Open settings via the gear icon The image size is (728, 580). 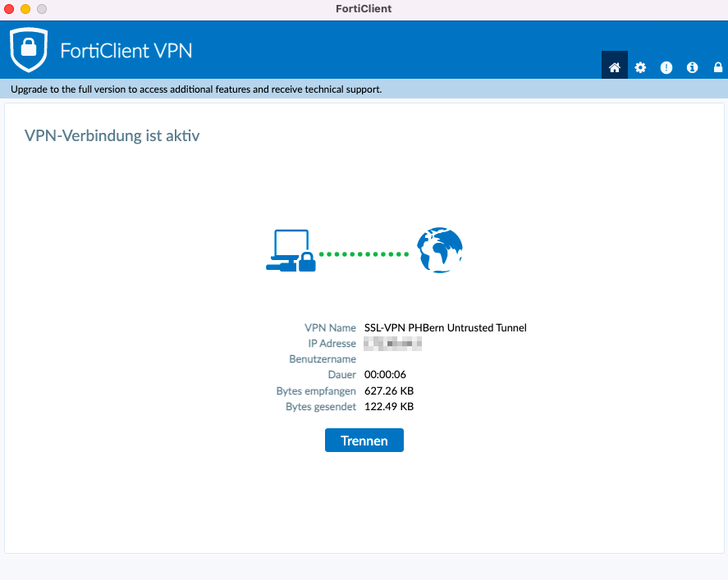(640, 67)
